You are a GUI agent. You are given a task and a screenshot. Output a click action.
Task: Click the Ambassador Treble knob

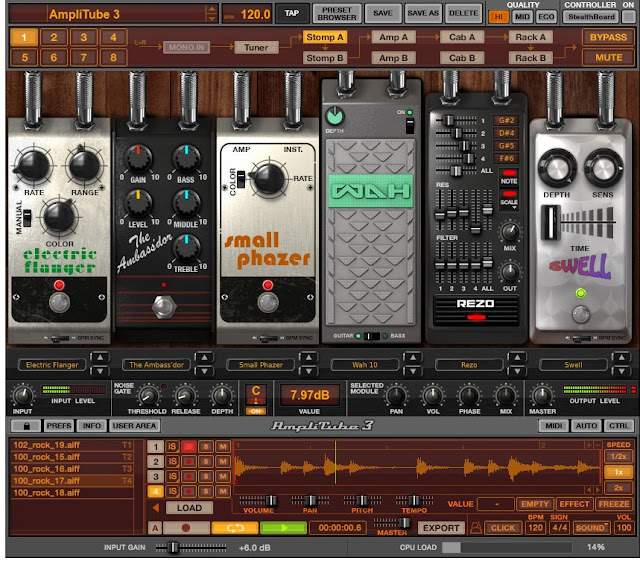(x=187, y=248)
